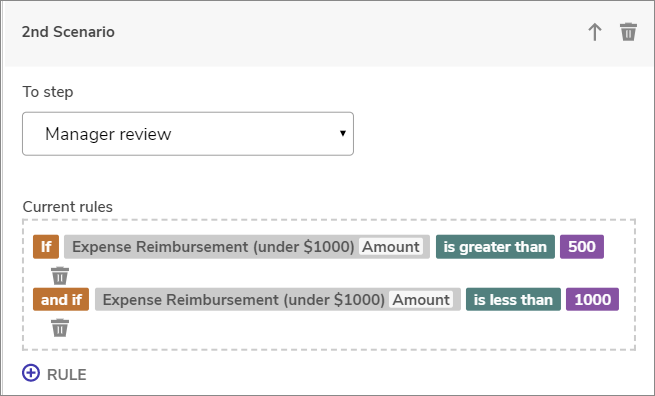Screen dimensions: 655x396
Task: Click the RULE label to add rule
Action: coord(67,375)
